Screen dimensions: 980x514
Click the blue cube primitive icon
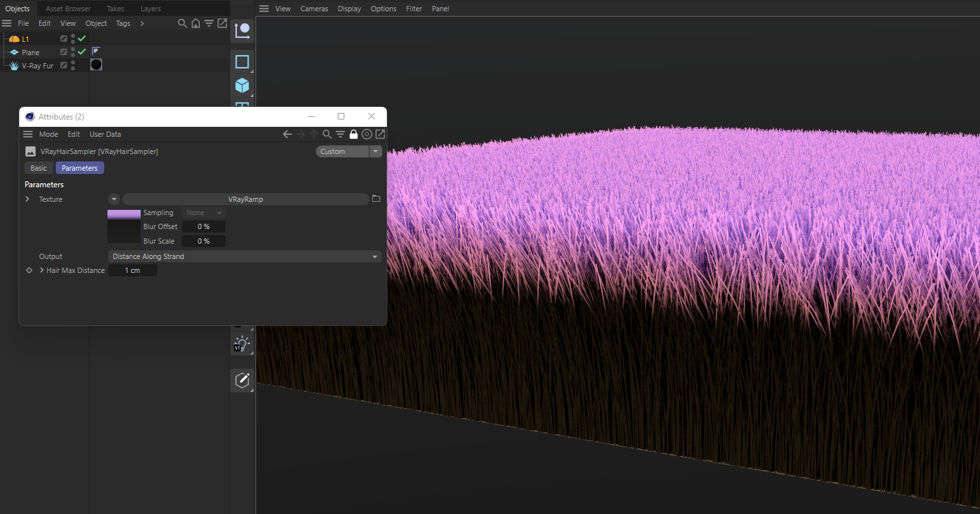click(242, 86)
